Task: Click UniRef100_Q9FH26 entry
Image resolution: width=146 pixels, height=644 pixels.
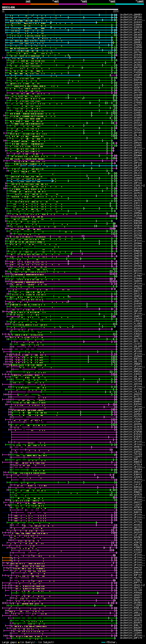Action: point(131,153)
